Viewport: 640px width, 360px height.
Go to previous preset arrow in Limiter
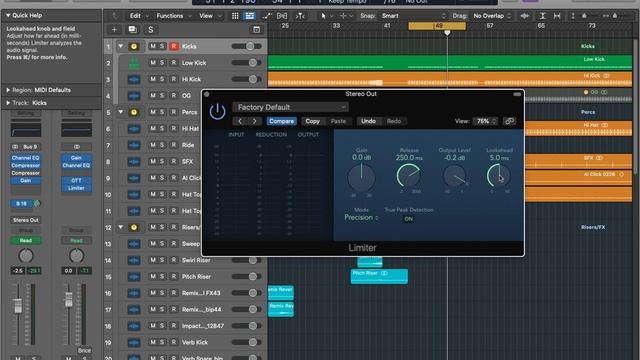[x=240, y=121]
